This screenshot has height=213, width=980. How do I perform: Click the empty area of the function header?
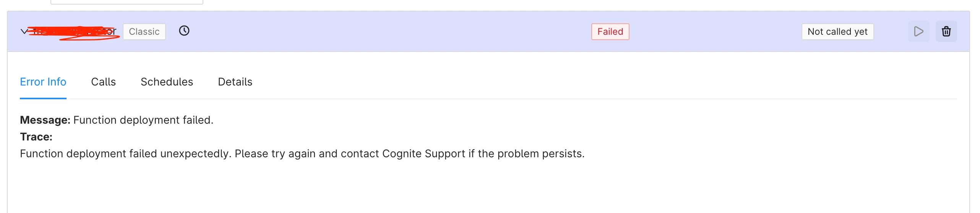click(x=382, y=31)
